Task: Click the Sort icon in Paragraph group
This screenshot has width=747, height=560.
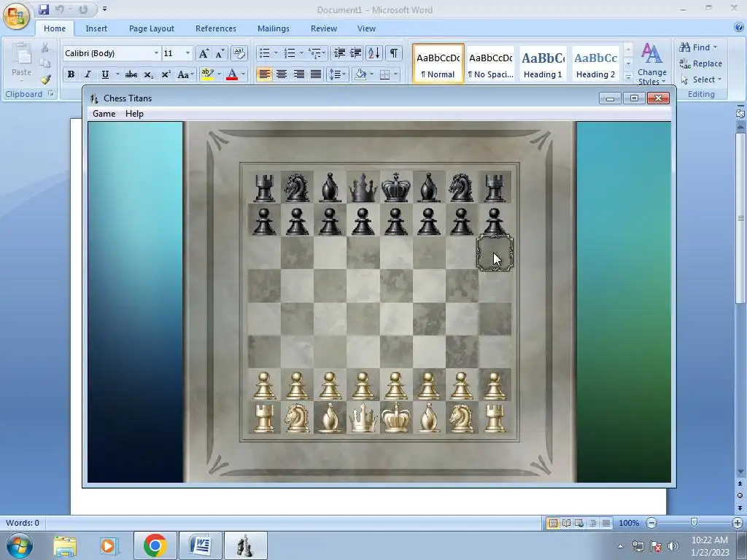Action: point(374,52)
